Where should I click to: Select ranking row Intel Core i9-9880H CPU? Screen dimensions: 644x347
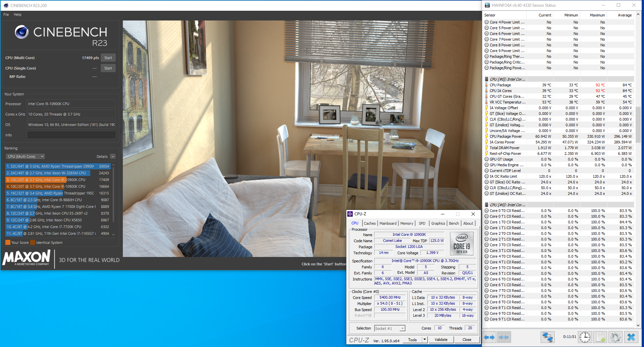pyautogui.click(x=58, y=200)
